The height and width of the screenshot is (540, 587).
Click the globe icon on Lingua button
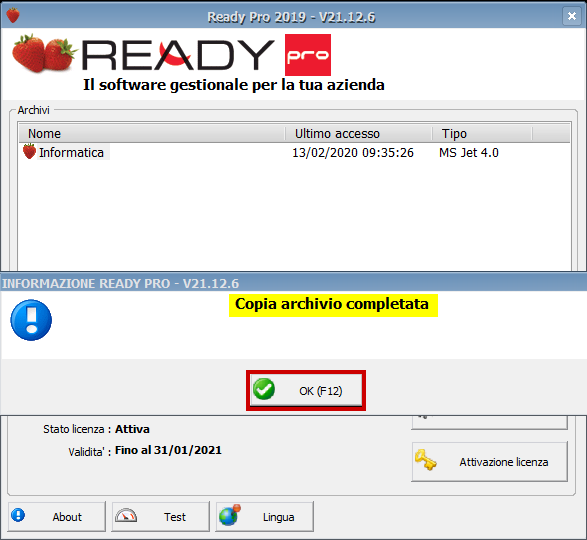tap(229, 515)
